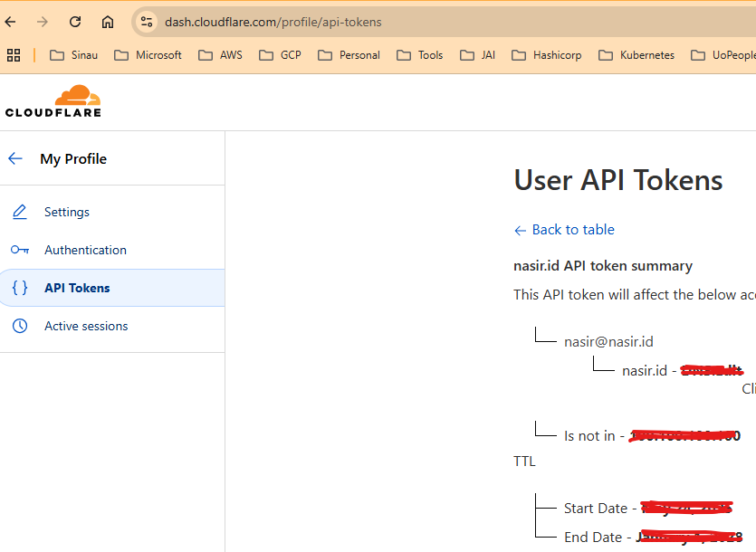Click the 'Is not in' filter row
This screenshot has height=552, width=756.
pyautogui.click(x=653, y=435)
